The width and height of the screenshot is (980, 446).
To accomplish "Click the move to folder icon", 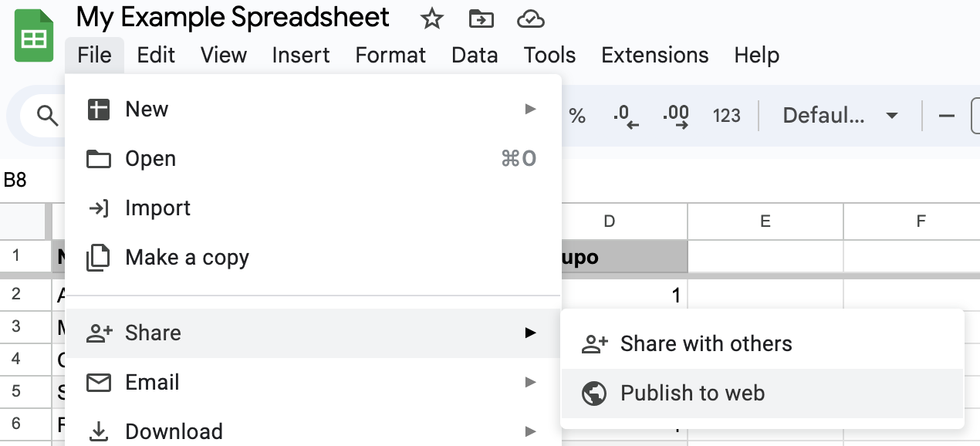I will click(x=481, y=19).
